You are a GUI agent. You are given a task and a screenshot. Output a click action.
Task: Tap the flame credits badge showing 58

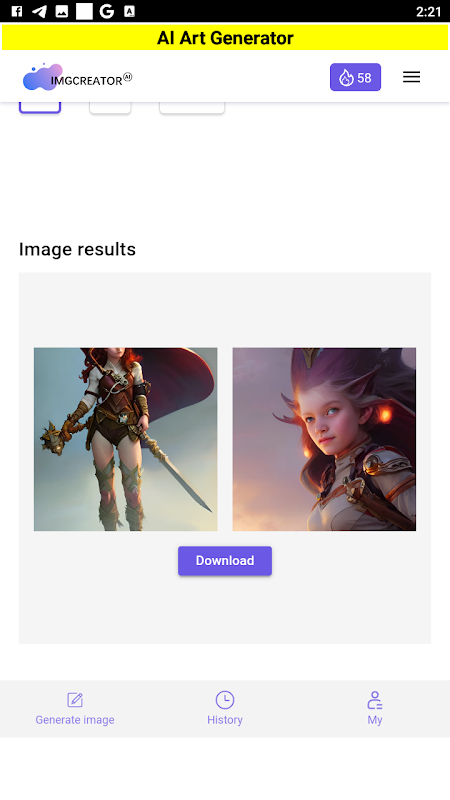tap(355, 78)
